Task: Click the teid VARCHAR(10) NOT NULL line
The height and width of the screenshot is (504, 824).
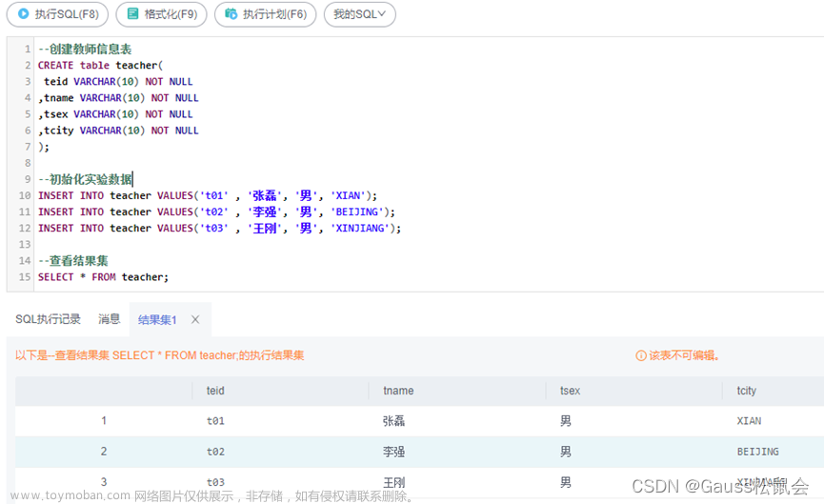Action: pyautogui.click(x=118, y=82)
